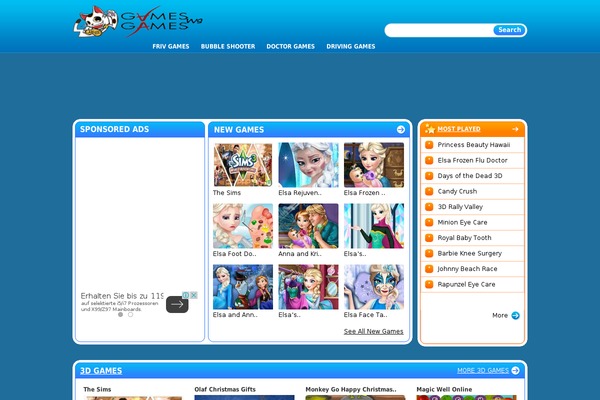Click the Days of the Dead 3D text
The width and height of the screenshot is (600, 400).
[470, 176]
